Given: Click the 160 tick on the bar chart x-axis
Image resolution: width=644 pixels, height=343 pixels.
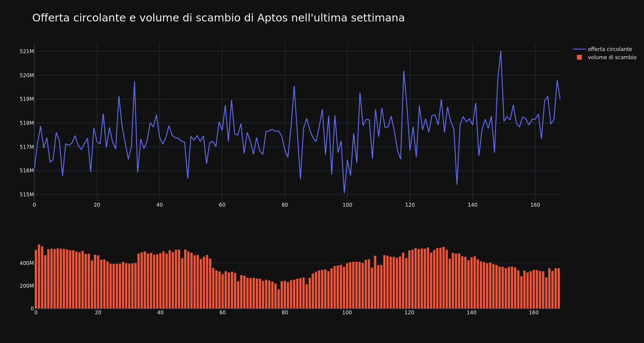Looking at the screenshot, I should point(534,313).
